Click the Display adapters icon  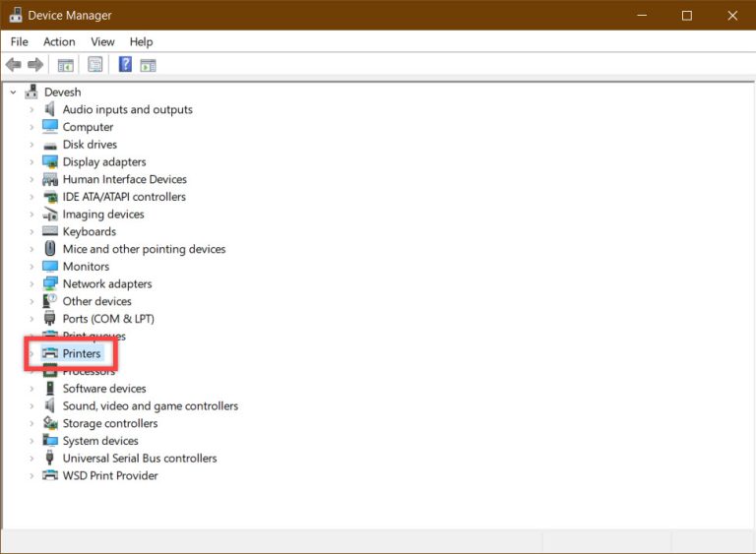[x=50, y=161]
